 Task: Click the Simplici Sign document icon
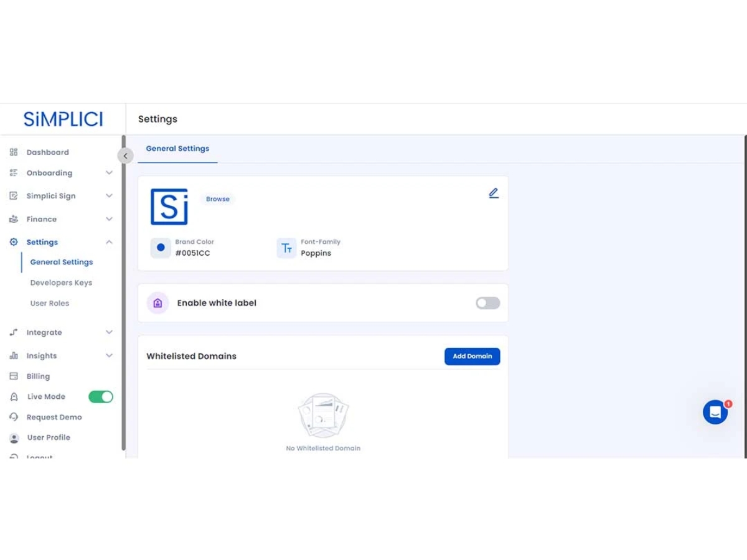tap(14, 196)
